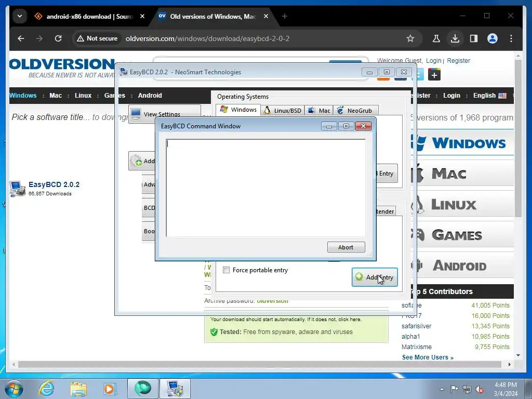Click the GAMES category banner
This screenshot has width=532, height=399.
[462, 235]
